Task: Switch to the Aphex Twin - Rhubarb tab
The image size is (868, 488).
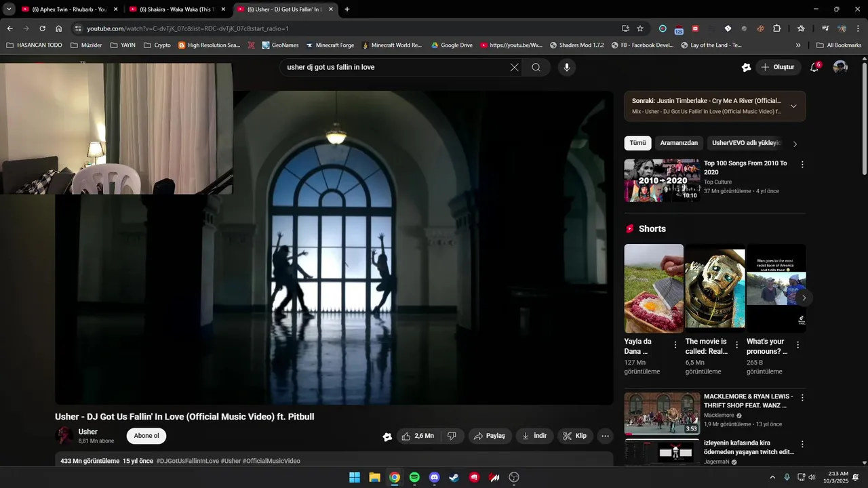Action: (70, 9)
